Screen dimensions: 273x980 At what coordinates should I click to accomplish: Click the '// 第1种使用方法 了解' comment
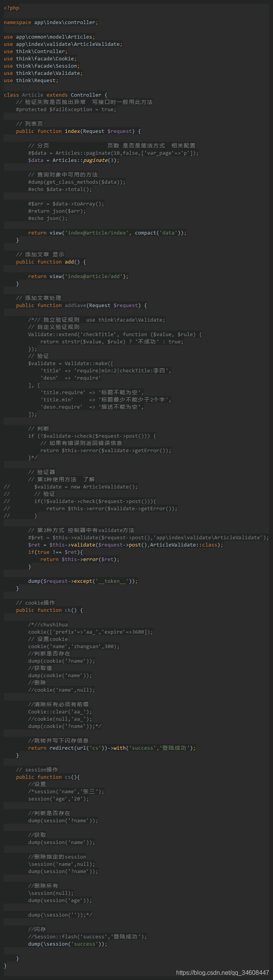click(61, 480)
